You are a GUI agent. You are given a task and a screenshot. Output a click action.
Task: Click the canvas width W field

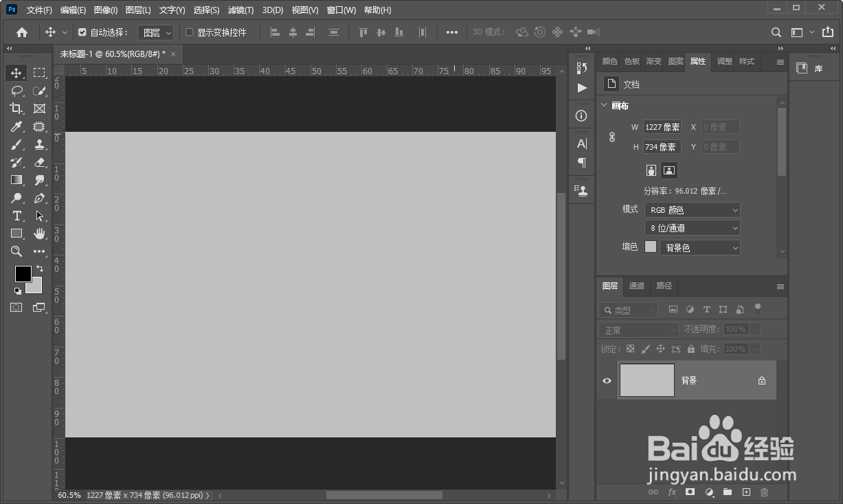tap(662, 127)
